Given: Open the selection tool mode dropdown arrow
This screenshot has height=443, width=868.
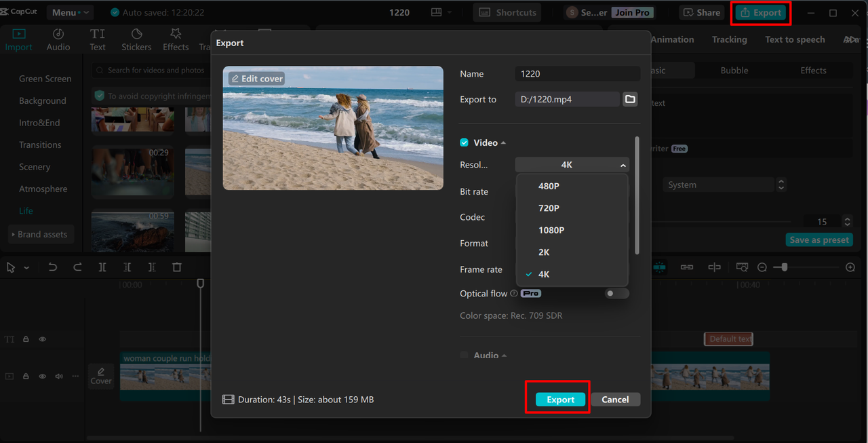Looking at the screenshot, I should click(26, 268).
